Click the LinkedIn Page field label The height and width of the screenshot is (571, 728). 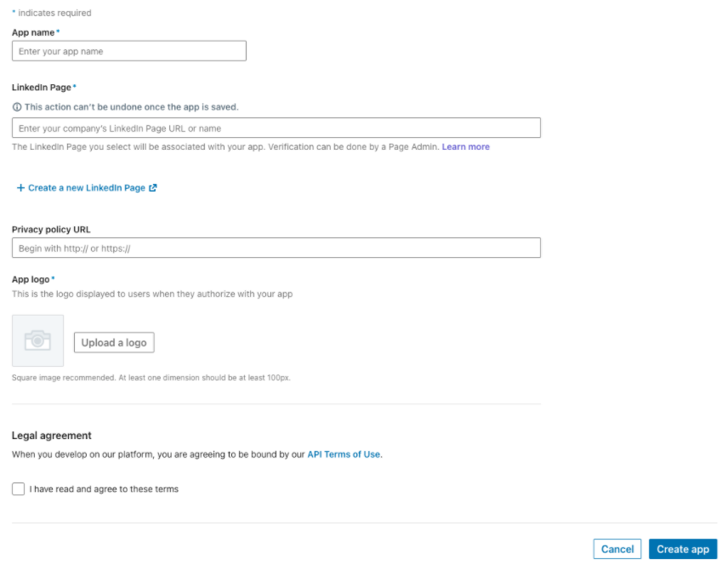coord(42,88)
